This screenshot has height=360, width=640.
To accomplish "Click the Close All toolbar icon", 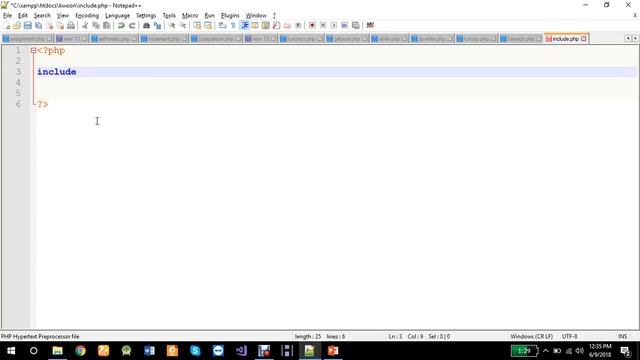I will [60, 25].
